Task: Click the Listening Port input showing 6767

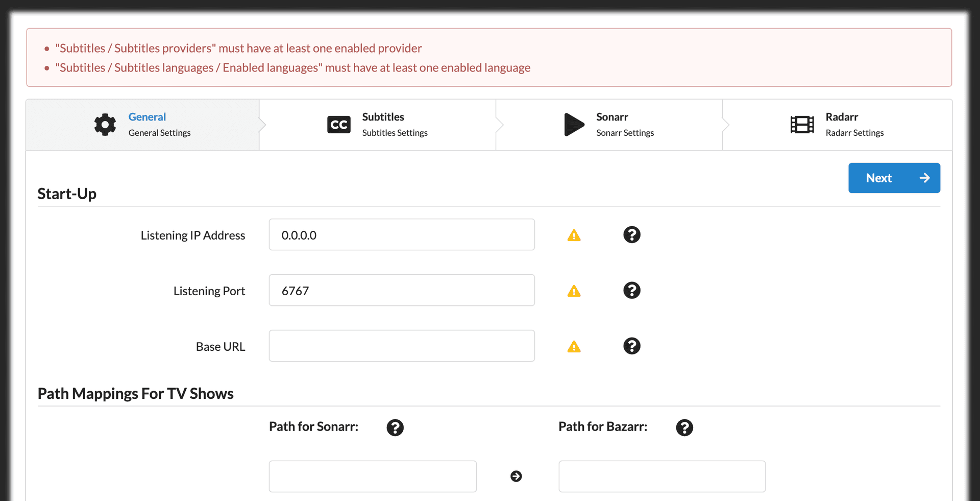Action: 401,290
